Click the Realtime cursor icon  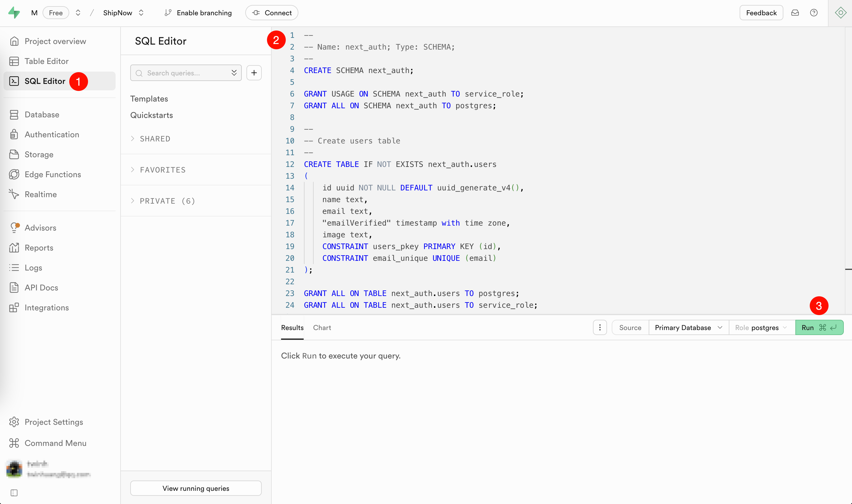click(x=14, y=194)
